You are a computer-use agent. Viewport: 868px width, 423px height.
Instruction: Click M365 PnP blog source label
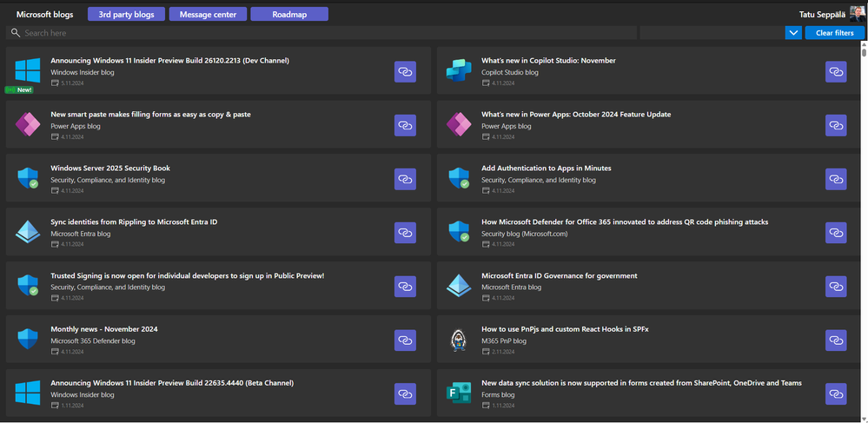click(504, 341)
